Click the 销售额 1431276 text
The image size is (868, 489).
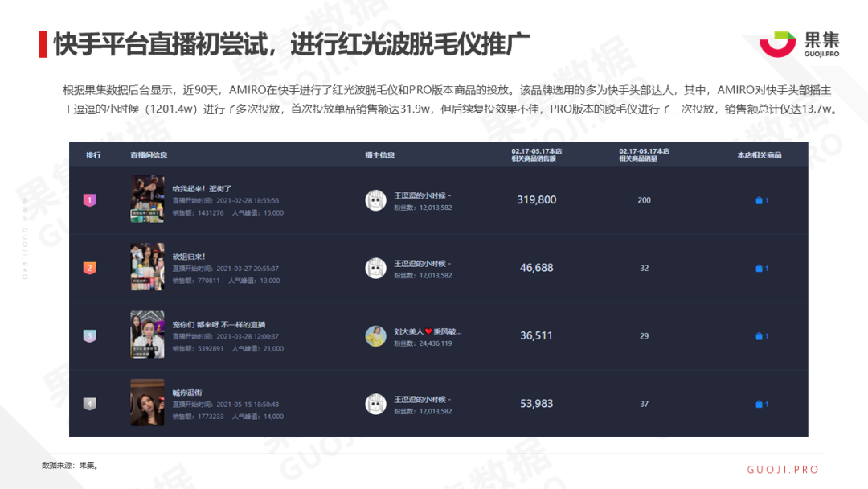tap(199, 212)
